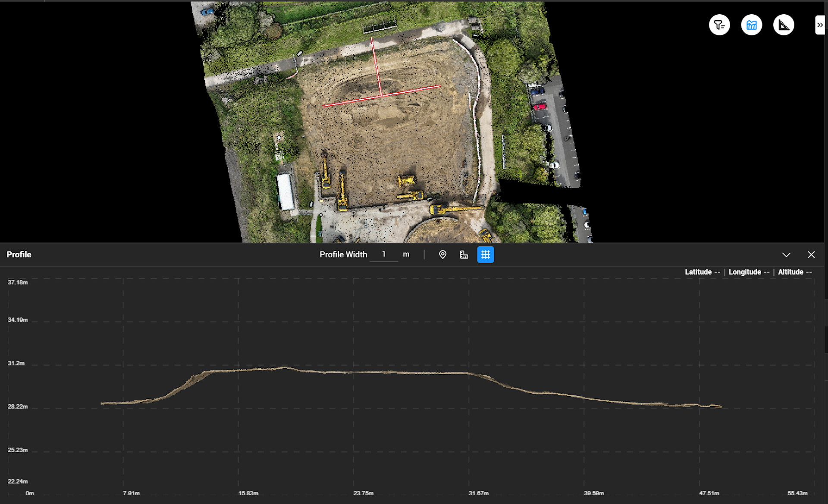Disable the profile chart grid lines
The height and width of the screenshot is (504, 828).
point(485,255)
